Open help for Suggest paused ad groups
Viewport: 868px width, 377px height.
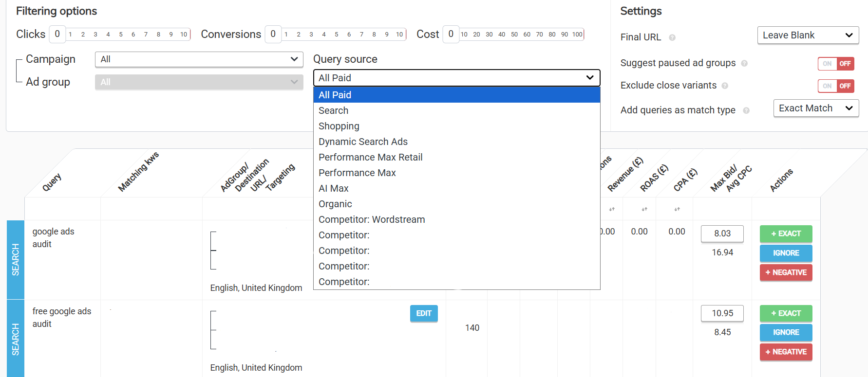coord(744,63)
